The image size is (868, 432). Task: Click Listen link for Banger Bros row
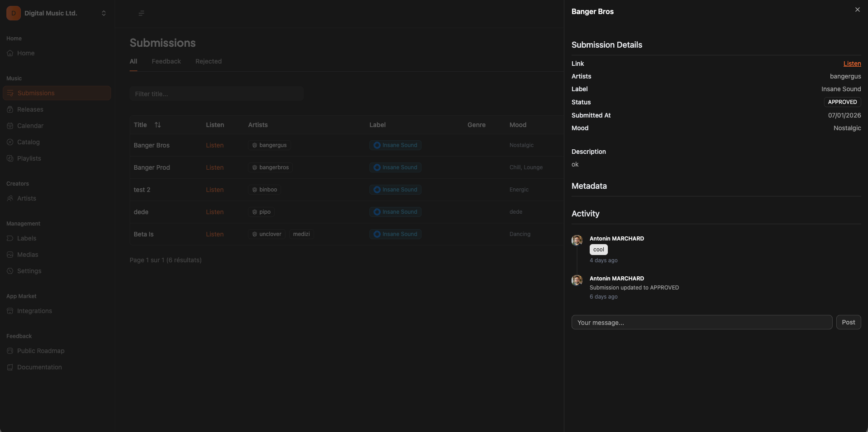pos(215,145)
